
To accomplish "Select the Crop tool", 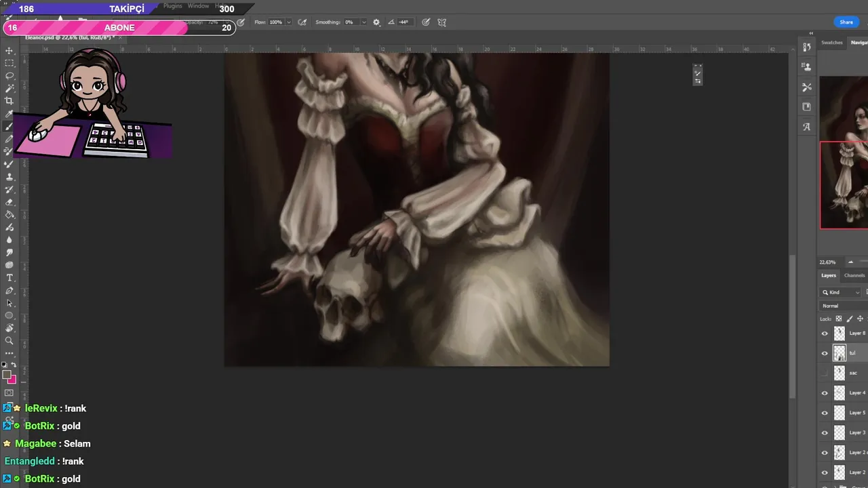I will (x=9, y=101).
